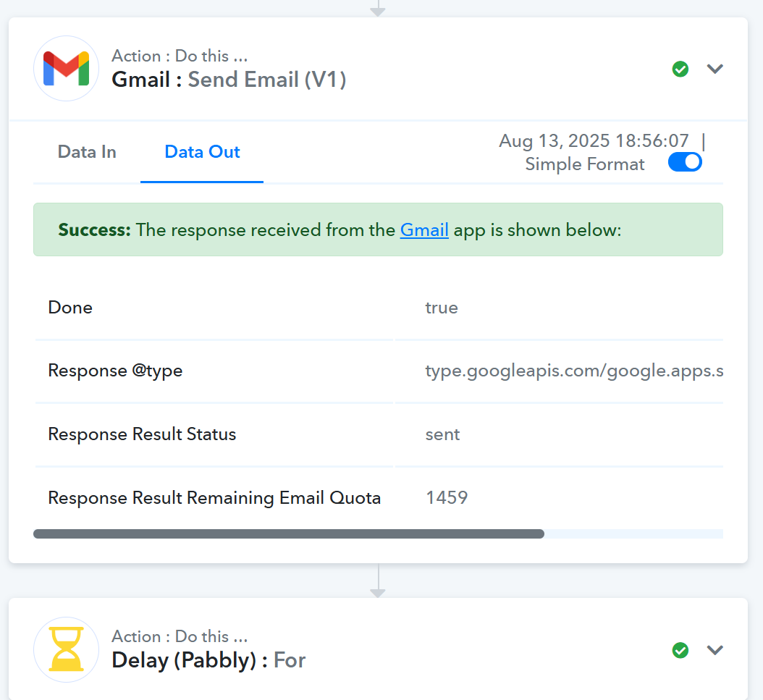This screenshot has width=763, height=700.
Task: Collapse the Gmail Send Email step chevron
Action: click(x=714, y=69)
